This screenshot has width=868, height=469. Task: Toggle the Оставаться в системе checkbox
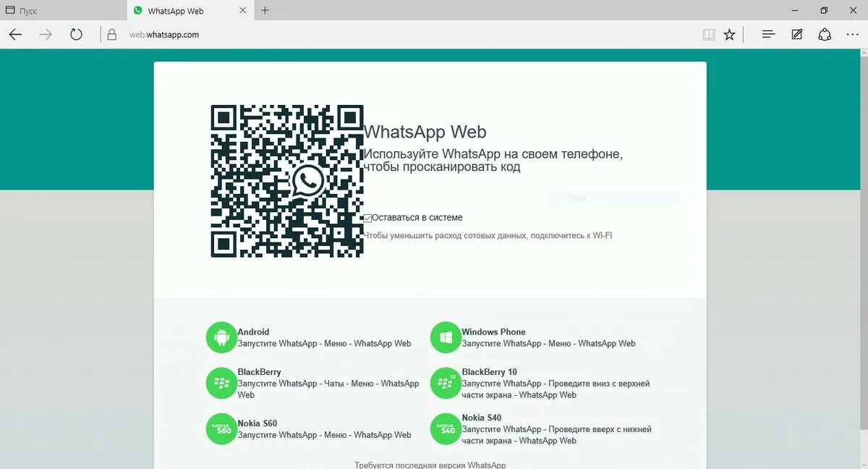(367, 218)
